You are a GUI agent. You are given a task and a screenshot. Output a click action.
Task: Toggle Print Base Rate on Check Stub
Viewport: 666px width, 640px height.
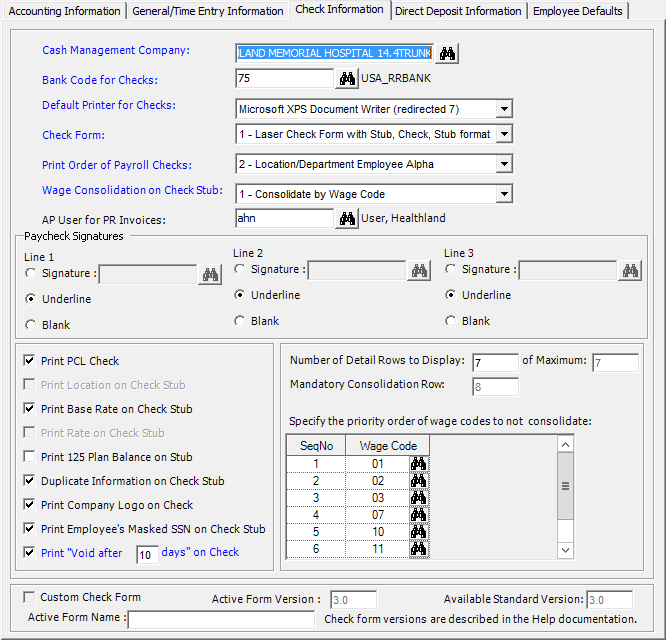pos(29,409)
